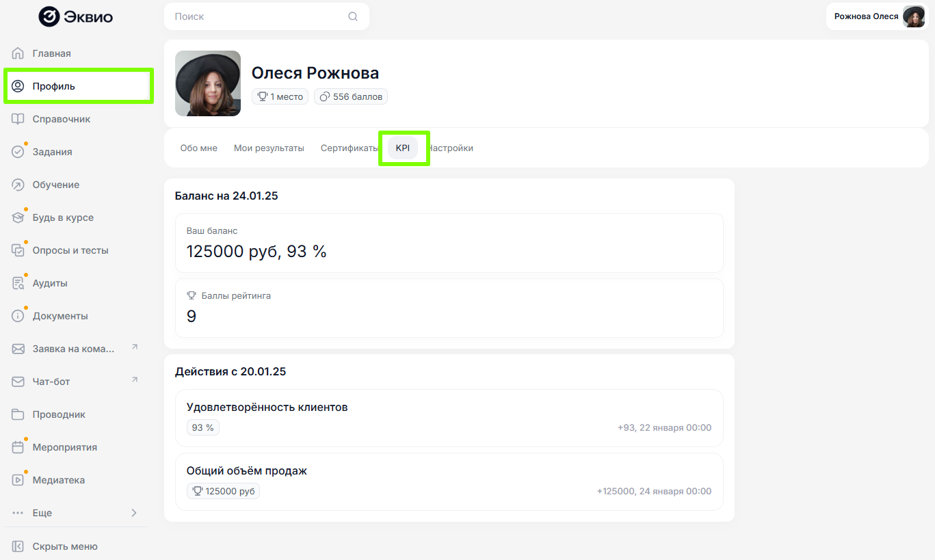Select the KPI tab

403,148
